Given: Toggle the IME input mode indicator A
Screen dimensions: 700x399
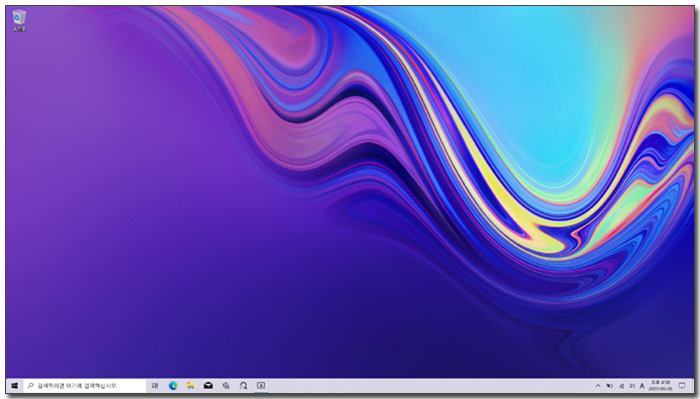Looking at the screenshot, I should tap(642, 386).
